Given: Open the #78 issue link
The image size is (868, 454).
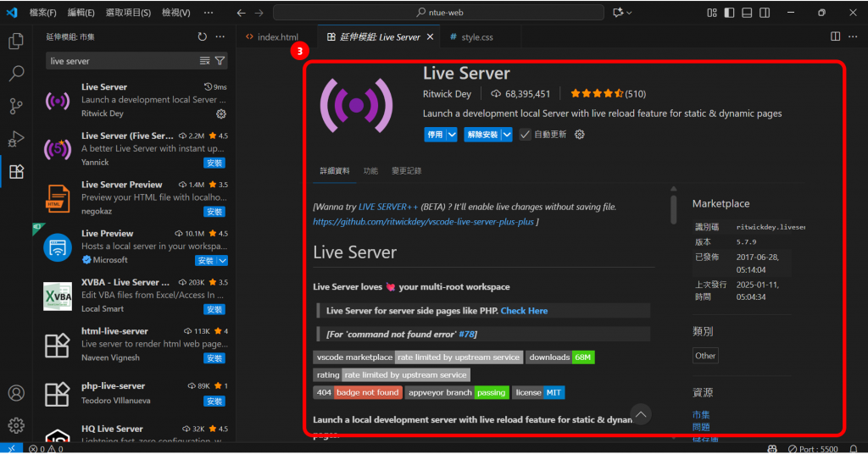Looking at the screenshot, I should pos(467,334).
